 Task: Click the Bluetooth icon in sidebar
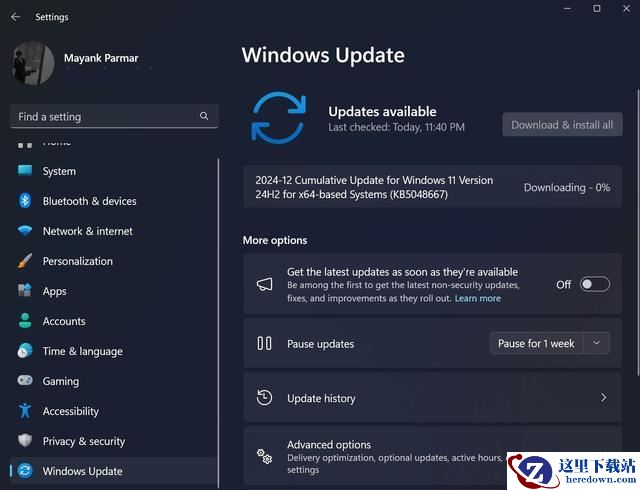point(25,200)
